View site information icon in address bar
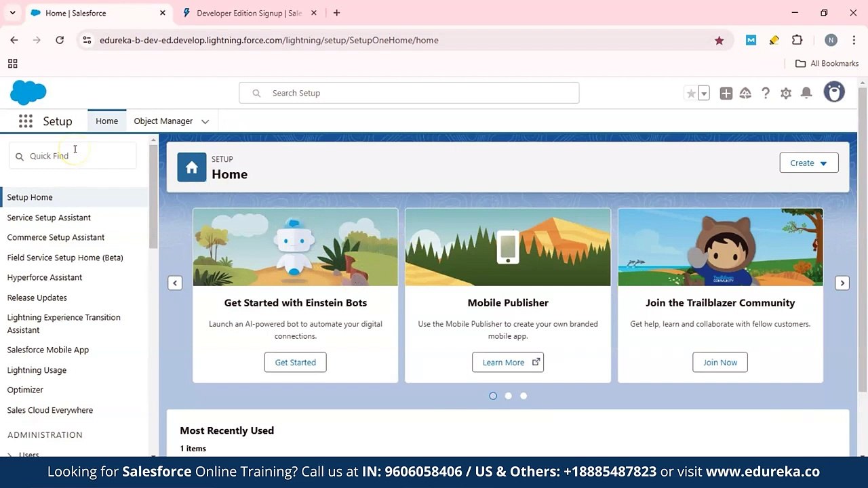The height and width of the screenshot is (488, 868). click(87, 40)
